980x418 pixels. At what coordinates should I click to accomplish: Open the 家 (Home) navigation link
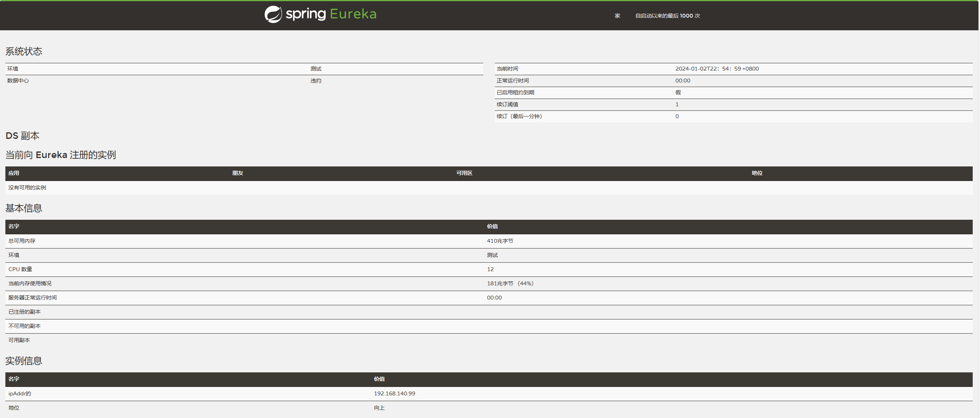point(617,16)
